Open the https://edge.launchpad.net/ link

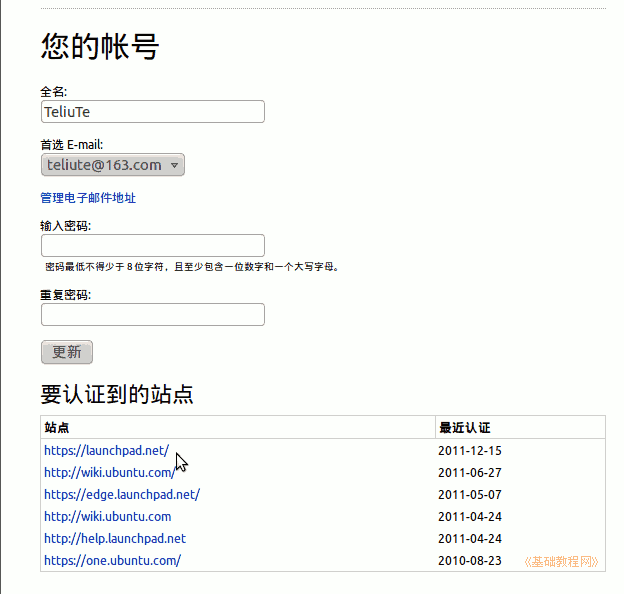click(121, 495)
